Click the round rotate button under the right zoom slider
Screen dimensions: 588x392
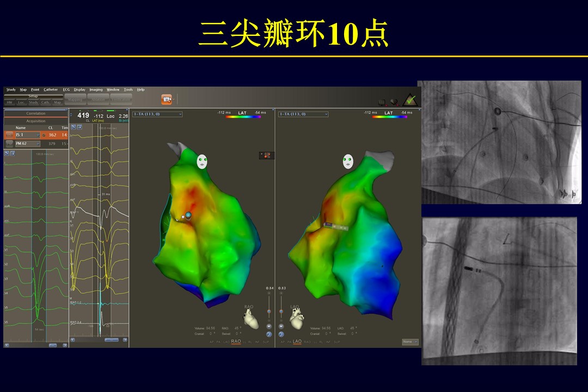coord(281,334)
